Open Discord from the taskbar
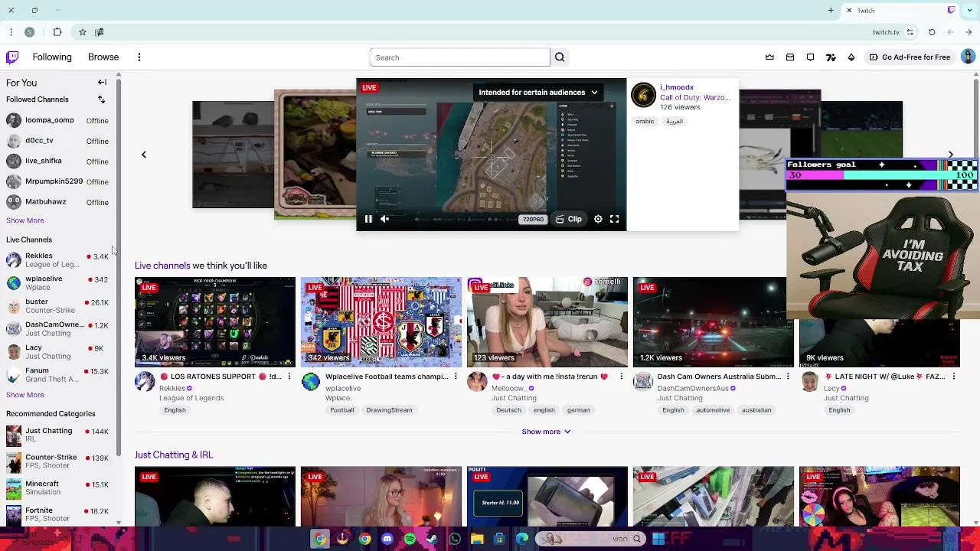The height and width of the screenshot is (551, 980). point(387,540)
